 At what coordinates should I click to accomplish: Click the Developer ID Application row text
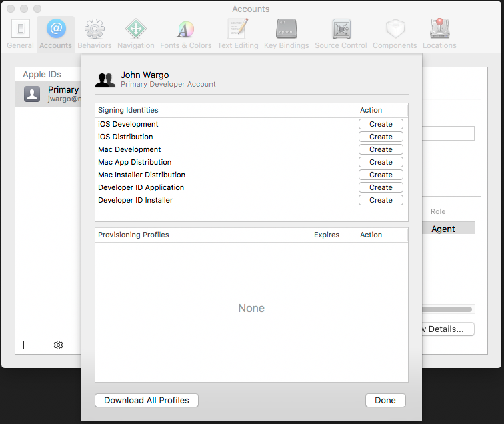(141, 187)
